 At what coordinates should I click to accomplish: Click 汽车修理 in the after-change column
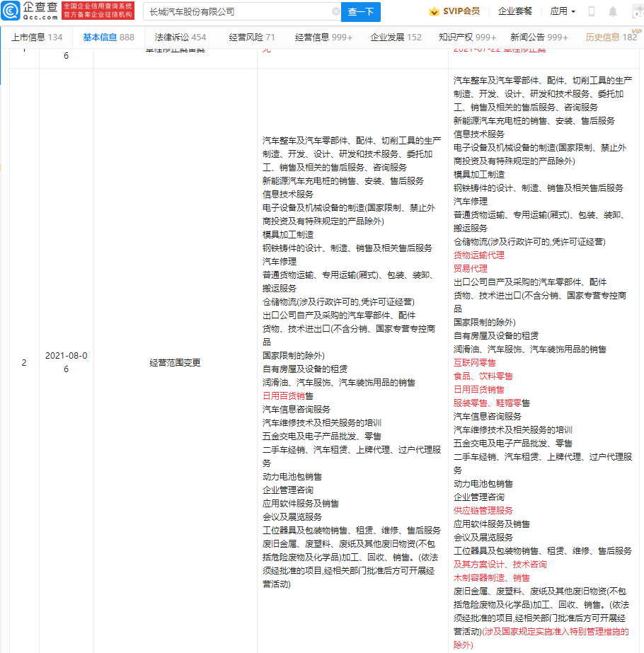(x=471, y=201)
